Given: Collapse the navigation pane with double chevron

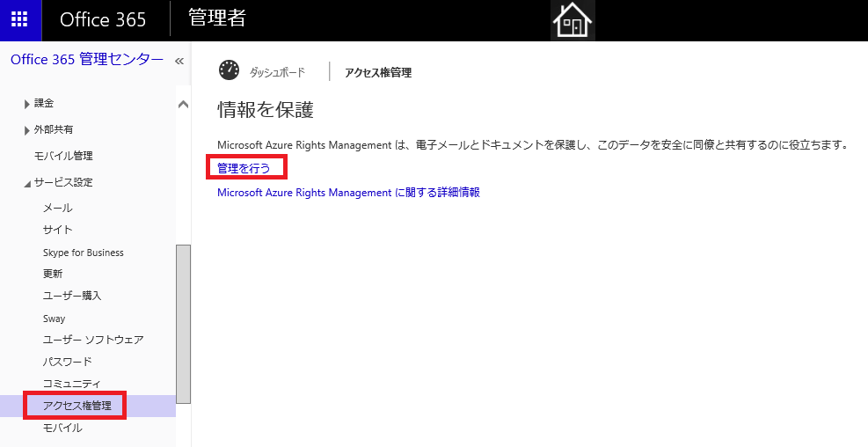Looking at the screenshot, I should pyautogui.click(x=179, y=61).
